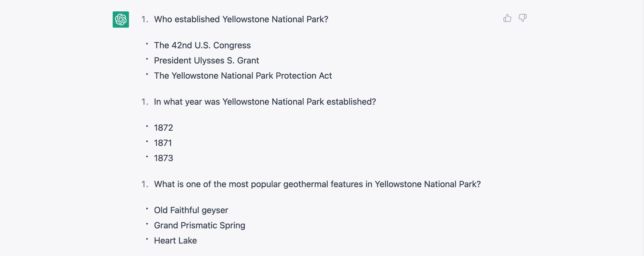Click the thumbs up feedback icon
Screen dimensions: 644x256
coord(507,18)
